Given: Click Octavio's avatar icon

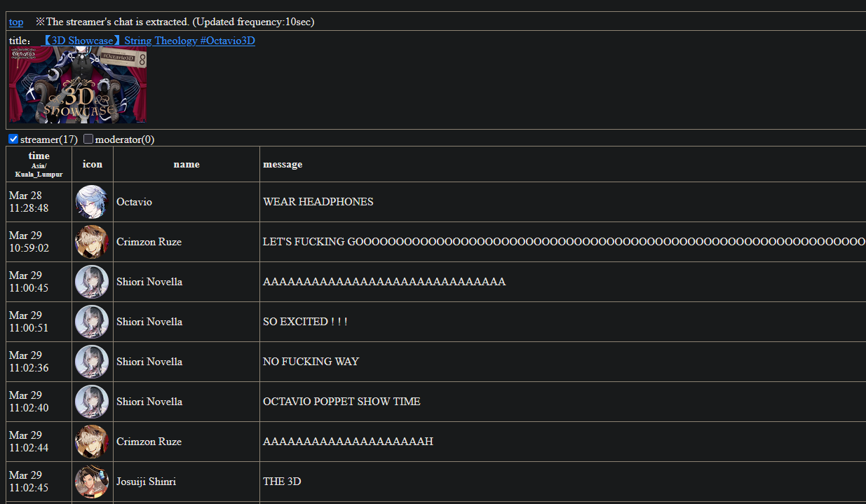Looking at the screenshot, I should tap(92, 202).
